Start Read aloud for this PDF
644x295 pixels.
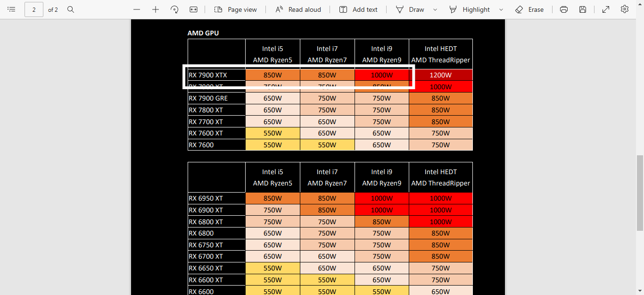pos(298,9)
